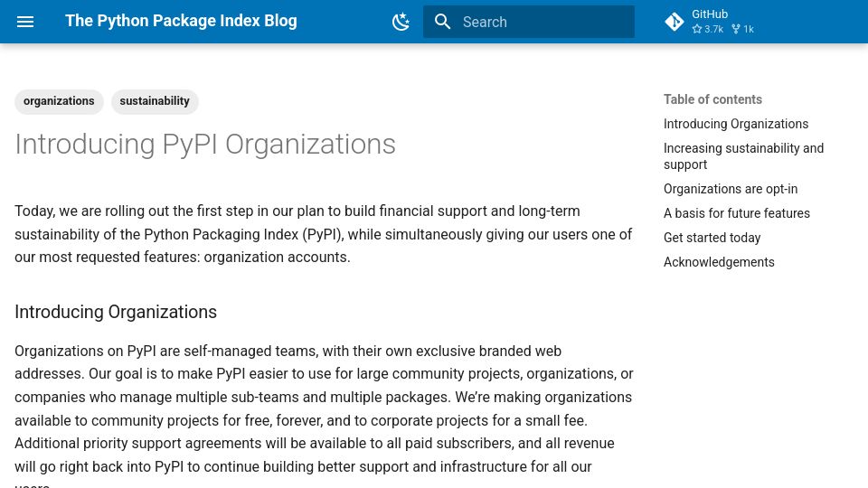Open the hamburger navigation menu
The image size is (868, 488).
(25, 22)
